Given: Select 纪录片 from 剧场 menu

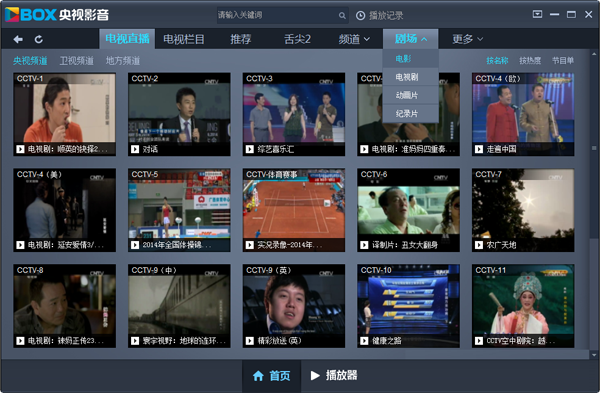Looking at the screenshot, I should click(x=411, y=114).
